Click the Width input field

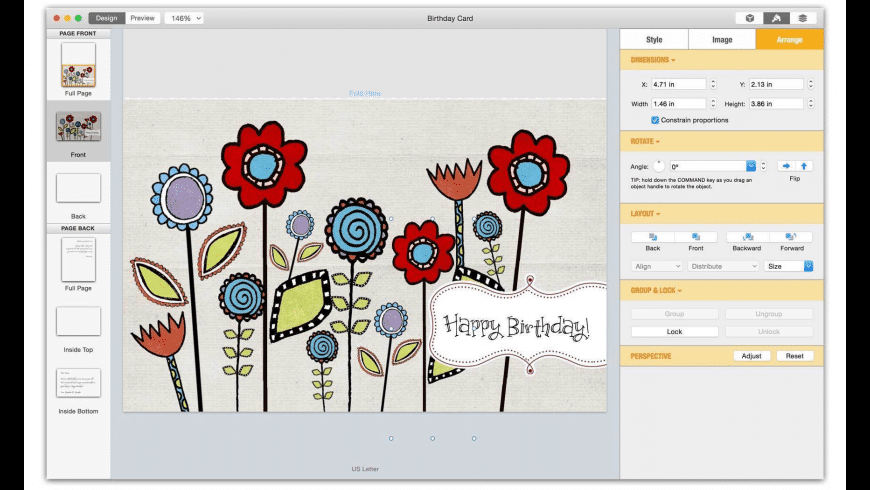(x=678, y=104)
